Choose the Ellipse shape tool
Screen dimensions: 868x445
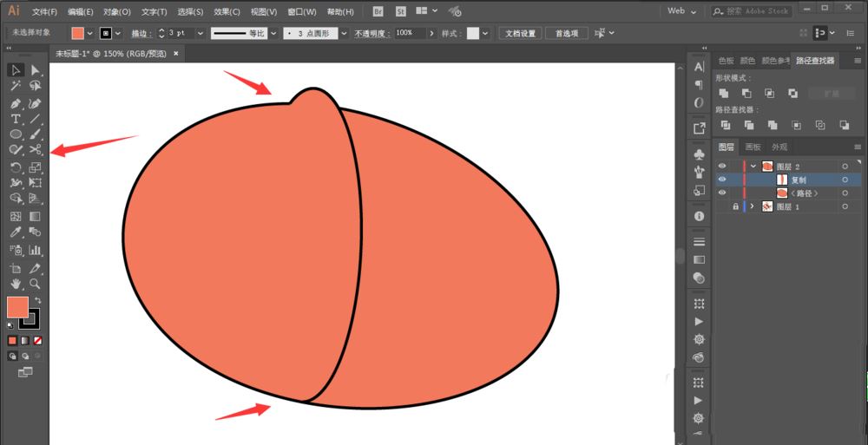tap(16, 134)
